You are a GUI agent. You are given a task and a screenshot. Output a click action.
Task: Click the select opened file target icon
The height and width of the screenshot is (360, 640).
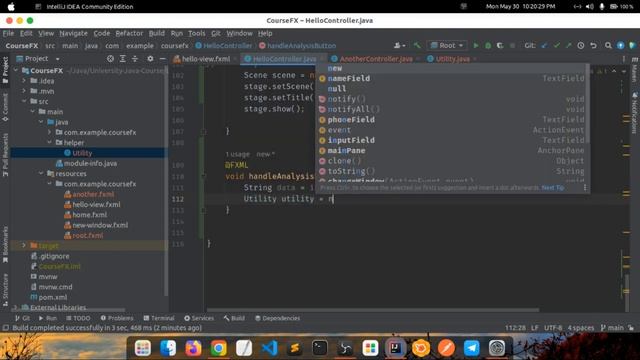(110, 59)
